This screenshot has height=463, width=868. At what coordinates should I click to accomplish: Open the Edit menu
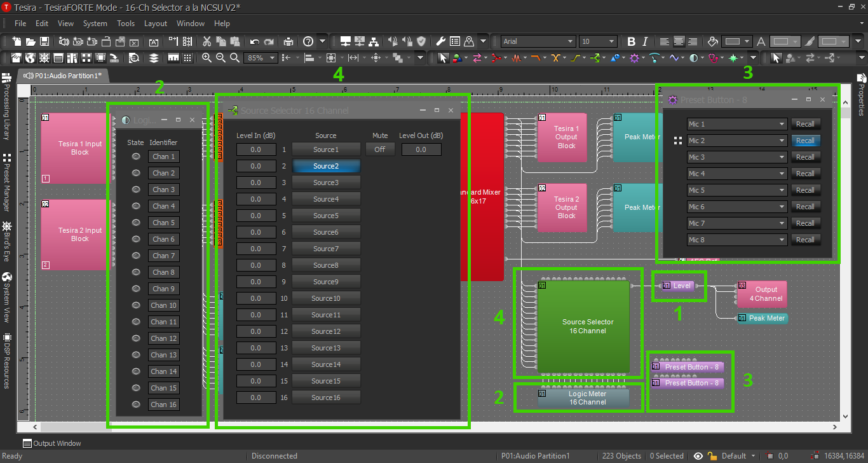click(x=42, y=24)
